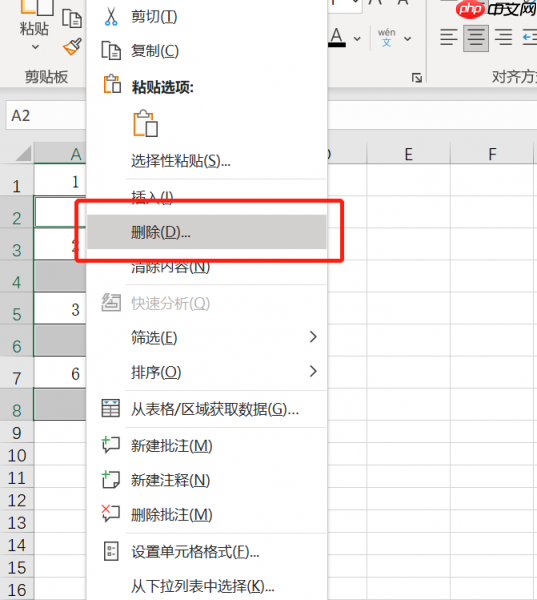Screen dimensions: 537x600
Task: Expand the 筛选(E) filter submenu
Action: point(207,338)
